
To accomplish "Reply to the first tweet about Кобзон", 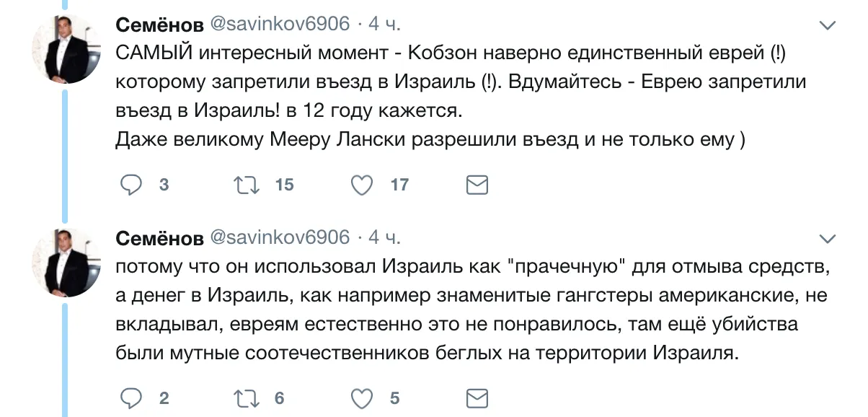I will (130, 185).
